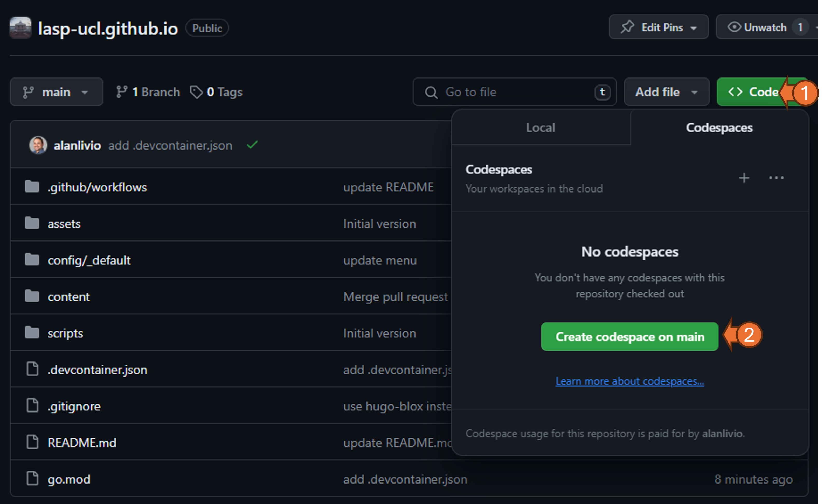Screen dimensions: 824x504
Task: Click Create codespace on main button
Action: click(x=629, y=337)
